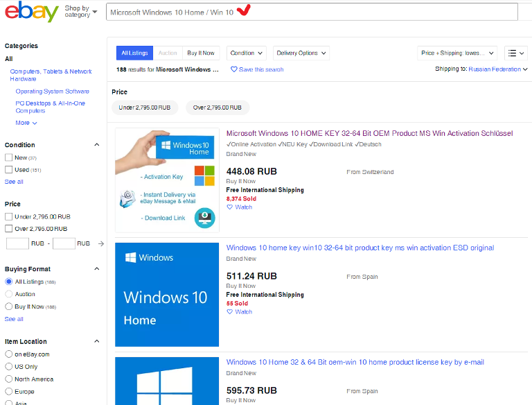Click See all under Condition
The height and width of the screenshot is (405, 532).
14,182
